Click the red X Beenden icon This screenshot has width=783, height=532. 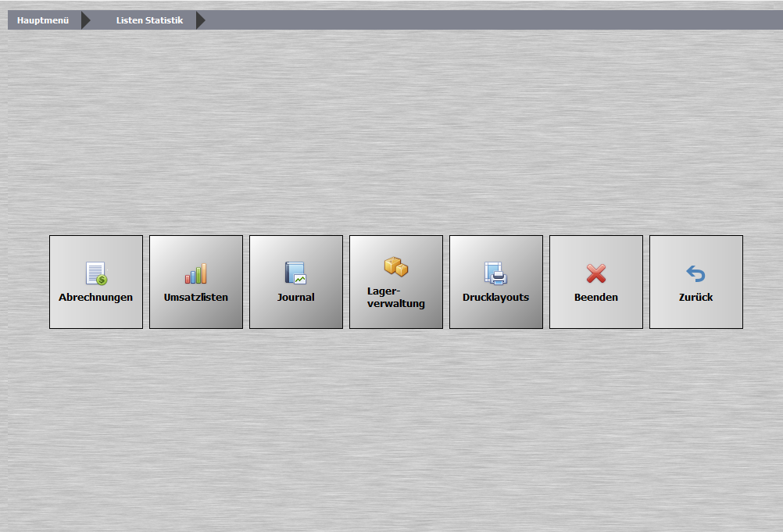[x=595, y=273]
